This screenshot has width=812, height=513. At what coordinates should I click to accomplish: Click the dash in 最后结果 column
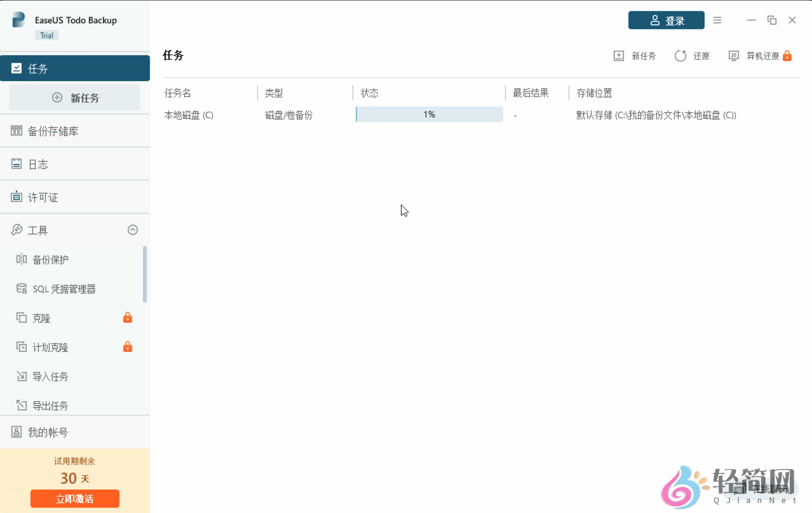[515, 115]
